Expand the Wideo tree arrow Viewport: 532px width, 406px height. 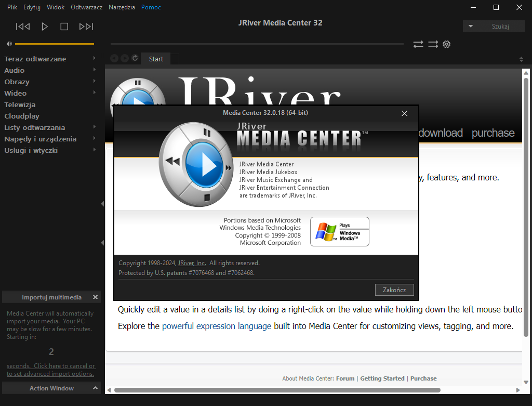point(95,93)
